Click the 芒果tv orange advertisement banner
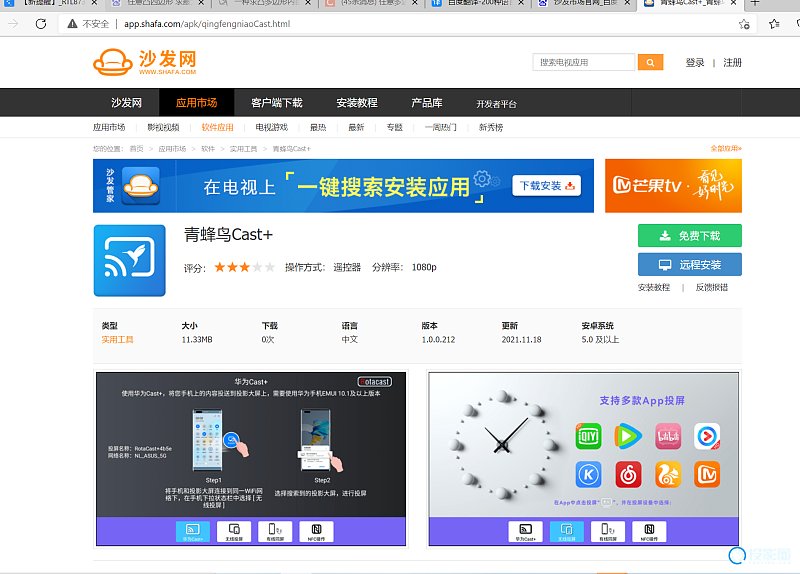The image size is (800, 574). pos(673,185)
